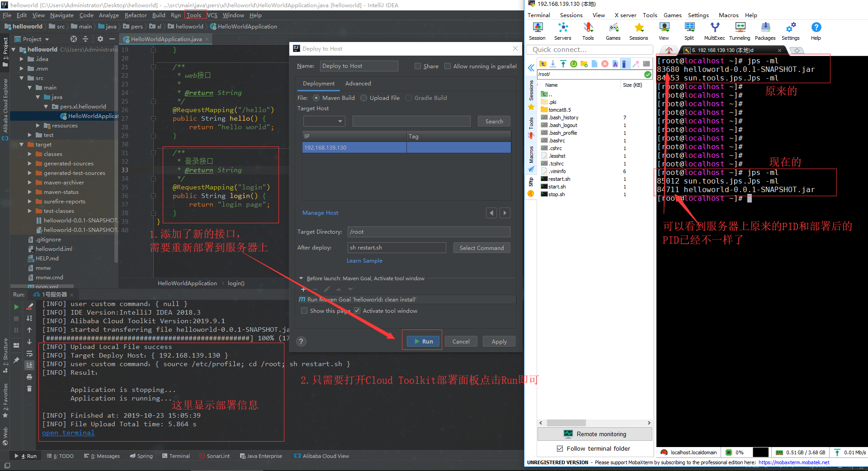Open MobaXterm Session icon
The image size is (868, 471).
tap(537, 32)
